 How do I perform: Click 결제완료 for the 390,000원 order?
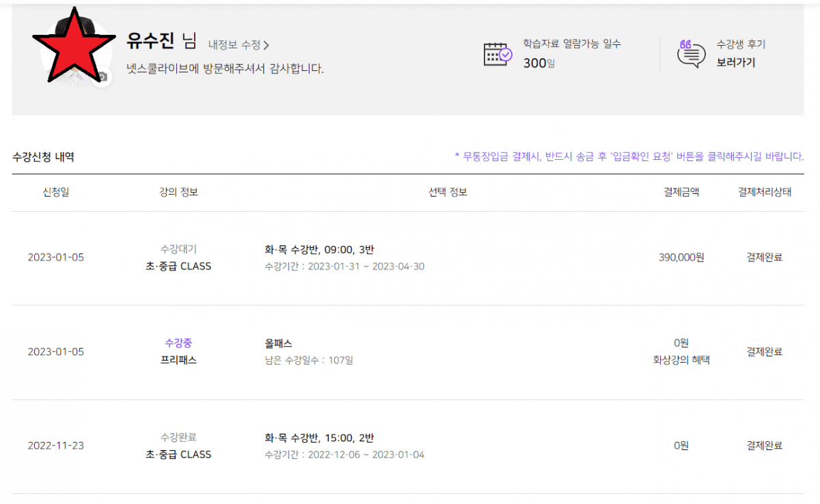coord(764,257)
